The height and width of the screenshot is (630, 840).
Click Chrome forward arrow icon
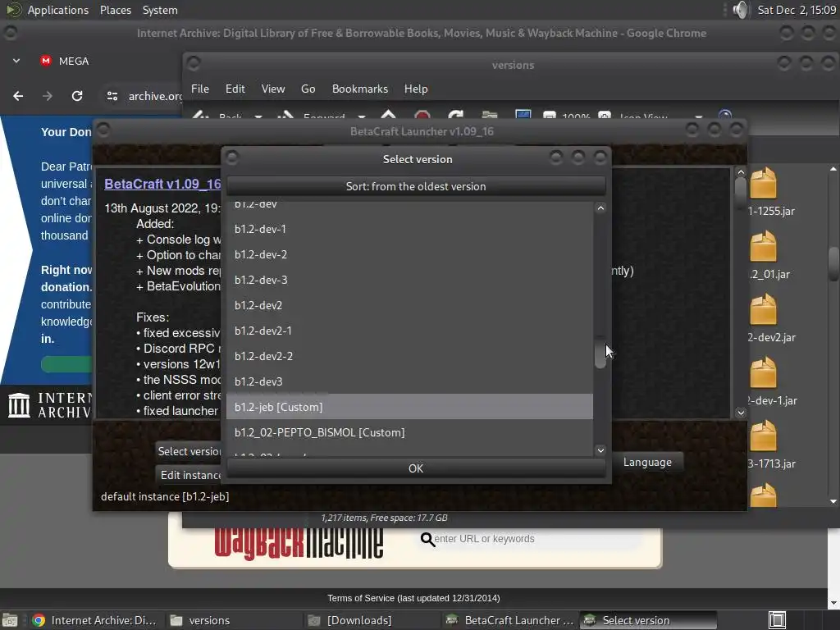tap(48, 96)
